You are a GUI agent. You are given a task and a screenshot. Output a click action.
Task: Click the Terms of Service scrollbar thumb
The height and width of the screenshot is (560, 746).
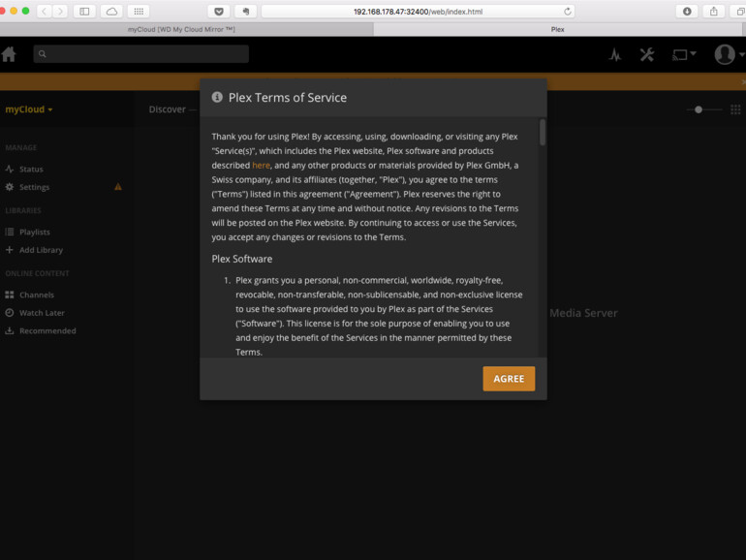click(543, 133)
